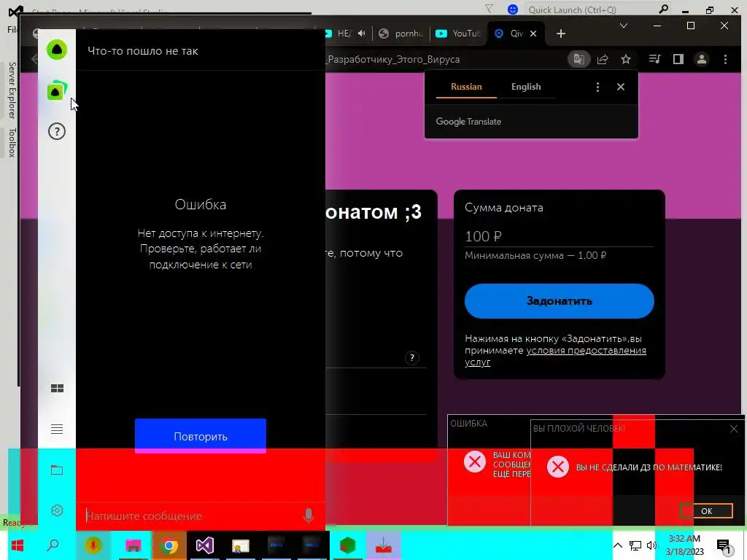Click the help question mark on the donation form
The width and height of the screenshot is (747, 560).
pyautogui.click(x=411, y=357)
